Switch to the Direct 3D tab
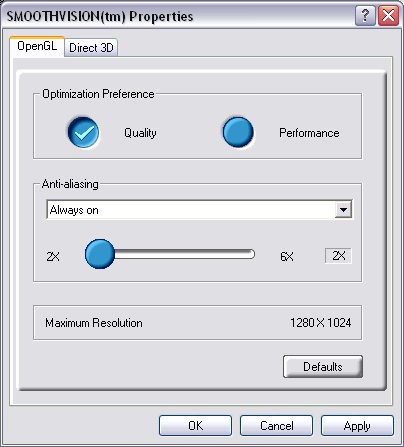The image size is (404, 447). pos(91,48)
